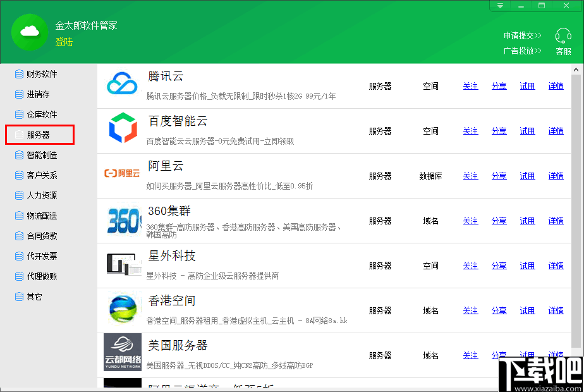Click 试用 for 腾讯云
The height and width of the screenshot is (392, 584).
coord(527,86)
